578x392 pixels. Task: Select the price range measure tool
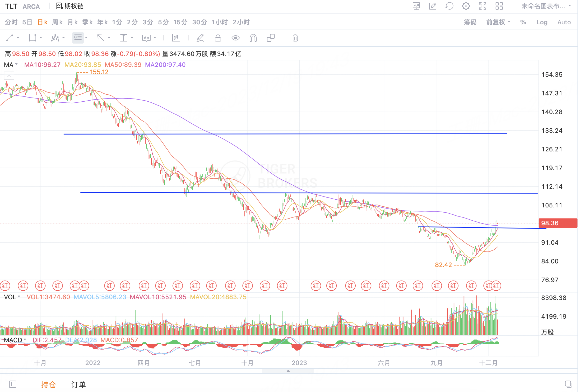123,38
